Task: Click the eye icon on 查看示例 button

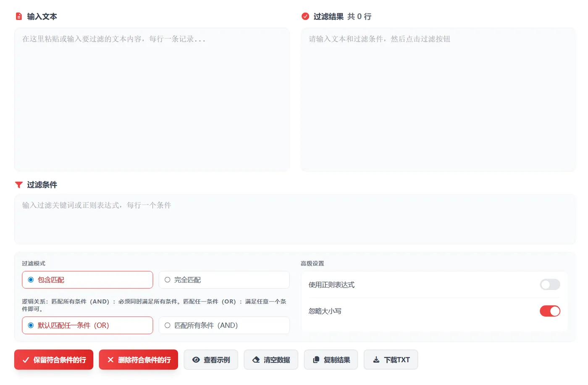Action: (196, 359)
